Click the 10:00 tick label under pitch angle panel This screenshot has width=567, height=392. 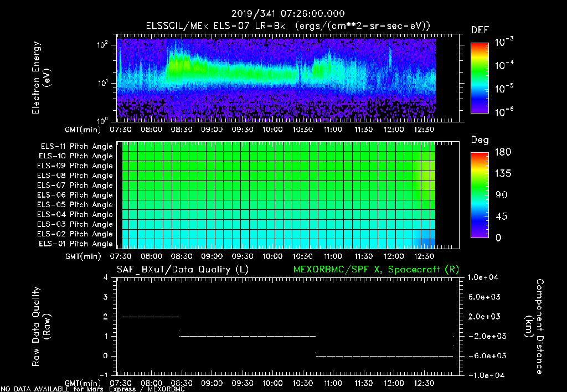(x=272, y=256)
